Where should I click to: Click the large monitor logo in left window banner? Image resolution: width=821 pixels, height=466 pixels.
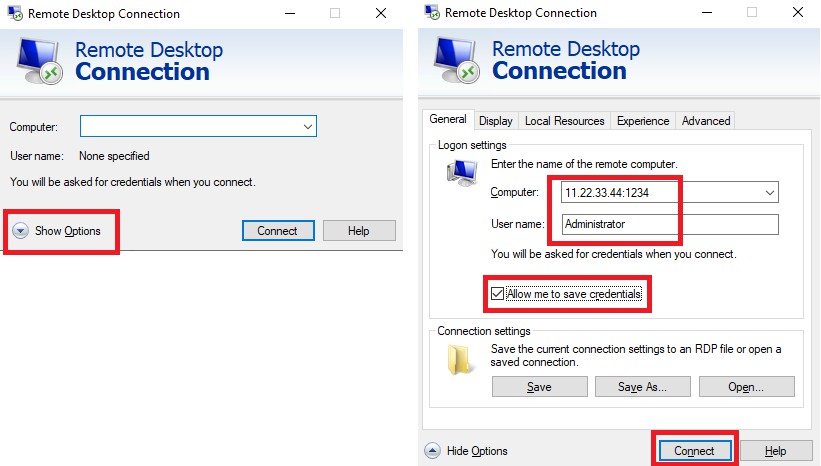coord(40,61)
